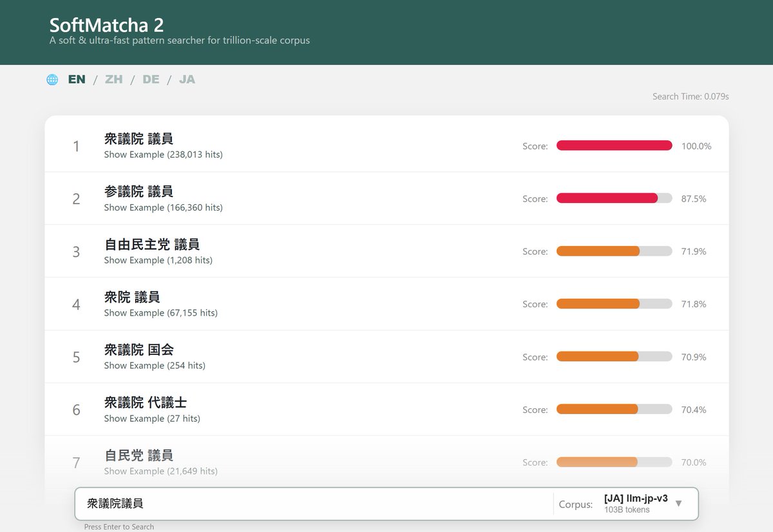Select result title 衆院 議員
Image resolution: width=773 pixels, height=532 pixels.
132,297
